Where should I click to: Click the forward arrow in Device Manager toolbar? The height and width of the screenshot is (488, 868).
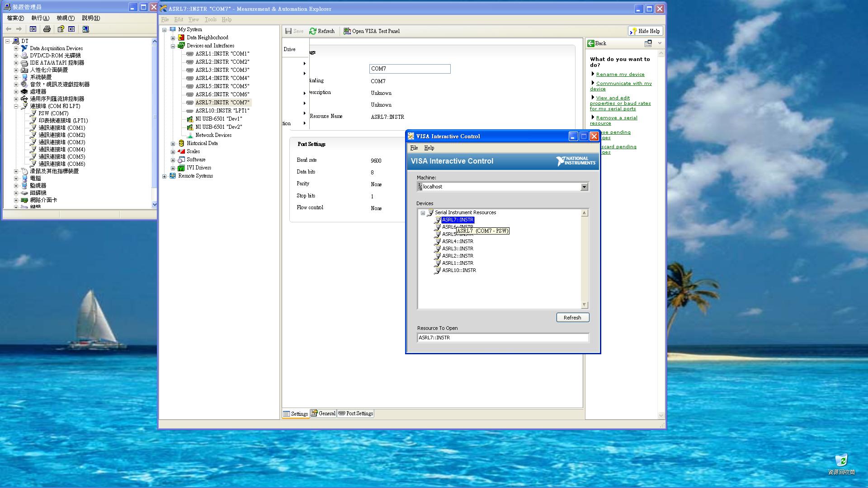(x=19, y=29)
